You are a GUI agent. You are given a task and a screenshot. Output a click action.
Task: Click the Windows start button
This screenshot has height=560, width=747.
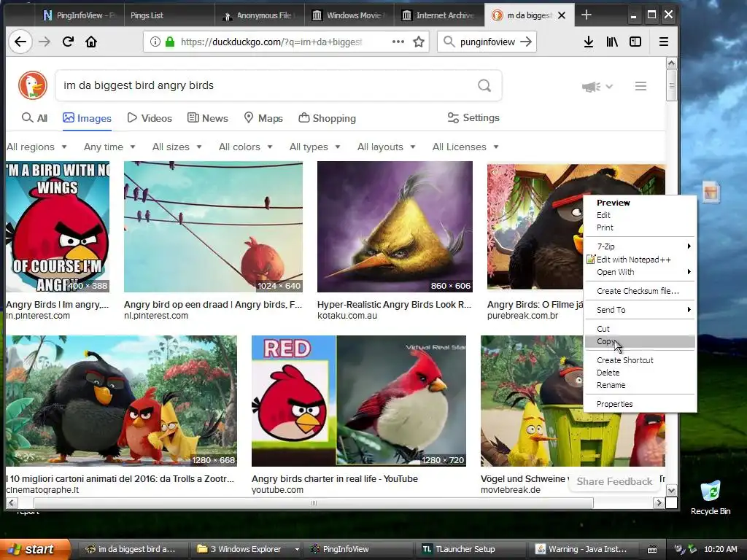point(35,549)
